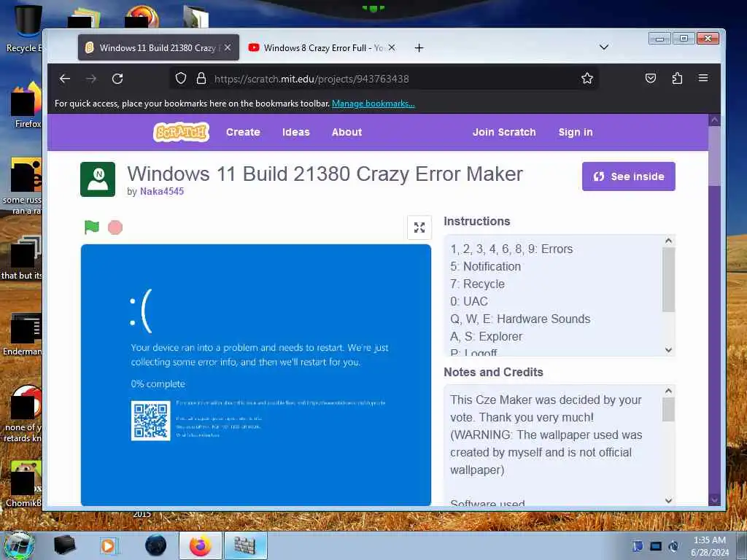This screenshot has width=747, height=560.
Task: Click the Notes and Credits scrollbar thumb
Action: [x=668, y=409]
